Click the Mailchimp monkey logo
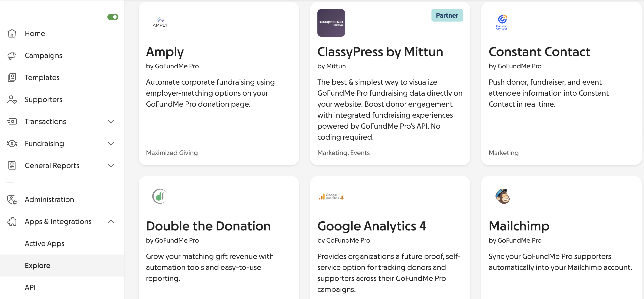Screen dimensions: 644x299 (502, 196)
